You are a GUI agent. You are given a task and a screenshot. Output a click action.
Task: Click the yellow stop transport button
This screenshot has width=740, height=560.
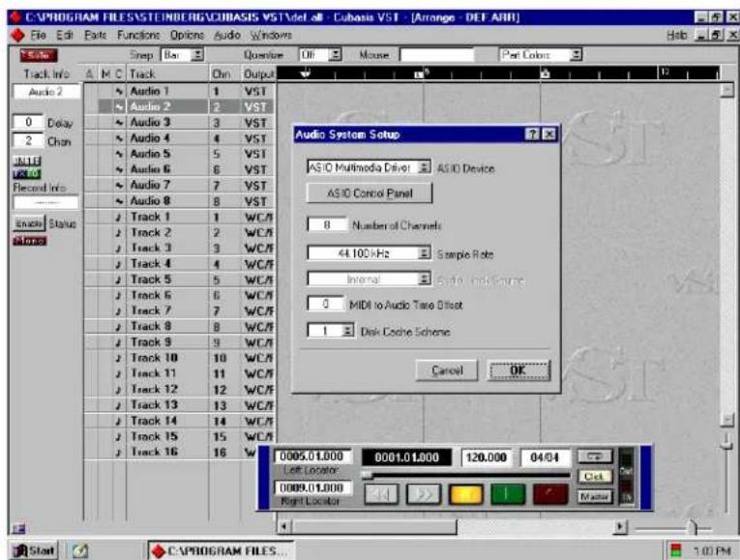[466, 494]
